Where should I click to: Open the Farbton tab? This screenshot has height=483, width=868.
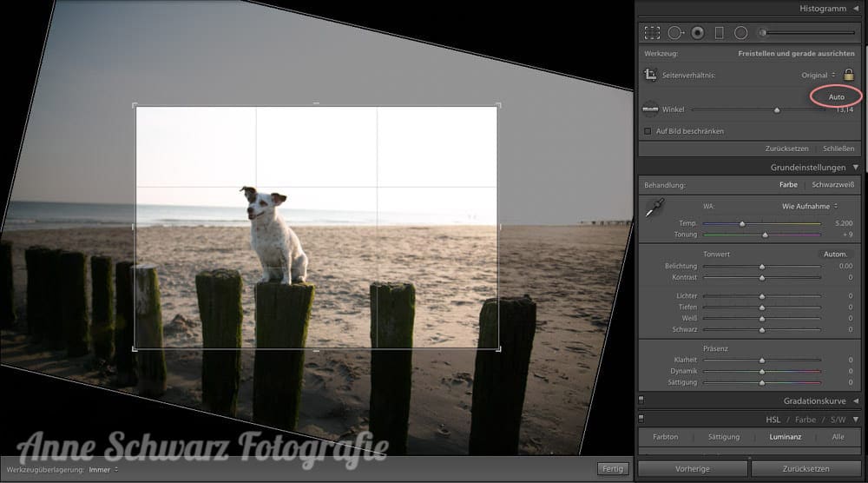[666, 437]
